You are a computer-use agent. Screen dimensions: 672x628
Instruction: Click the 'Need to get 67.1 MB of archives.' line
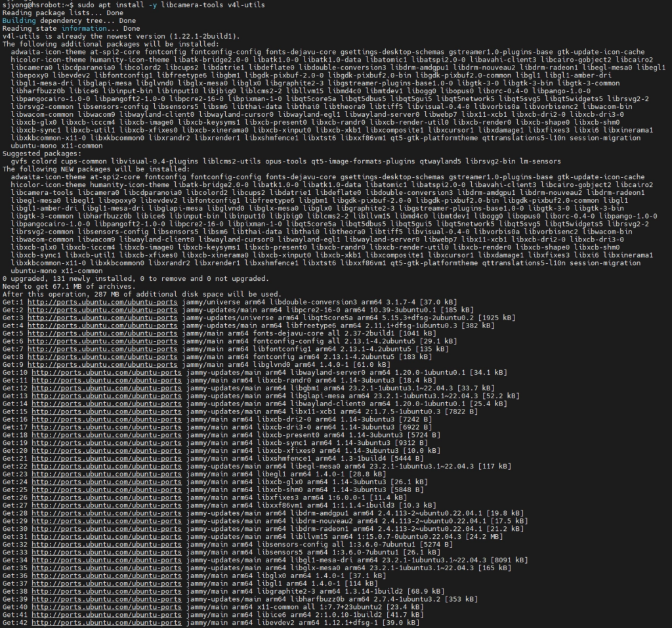(x=69, y=286)
